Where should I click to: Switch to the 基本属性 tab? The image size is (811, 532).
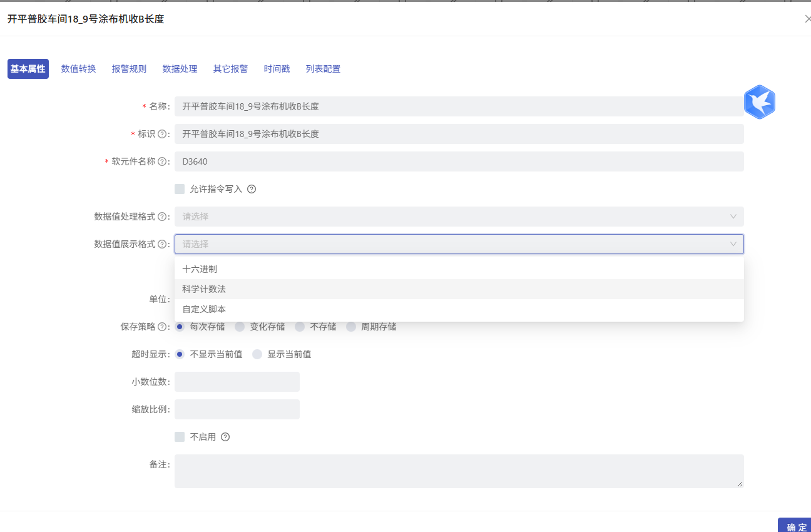[28, 69]
